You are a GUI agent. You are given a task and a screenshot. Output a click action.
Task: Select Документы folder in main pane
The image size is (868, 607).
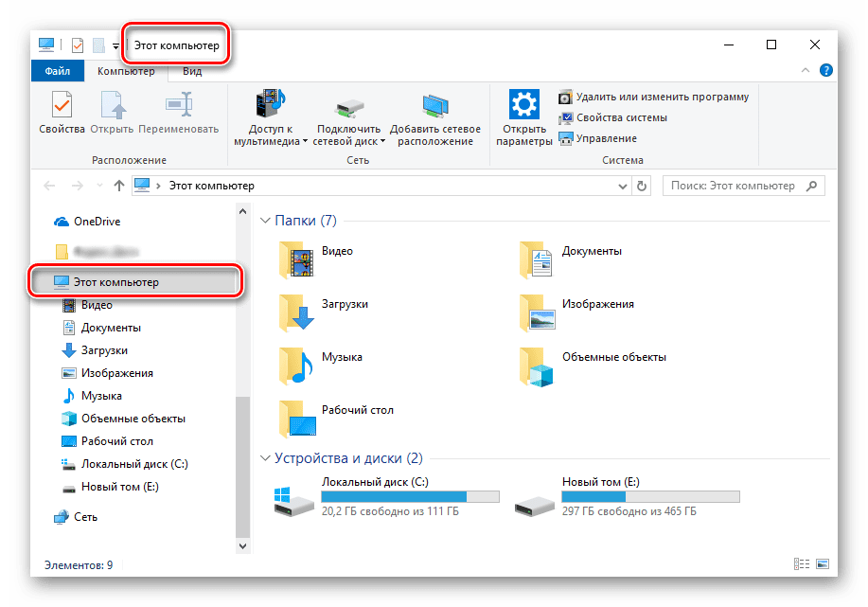571,259
